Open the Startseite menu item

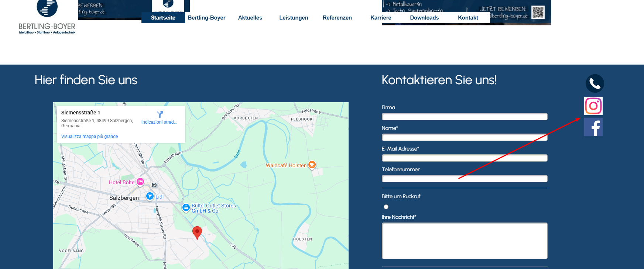click(163, 18)
